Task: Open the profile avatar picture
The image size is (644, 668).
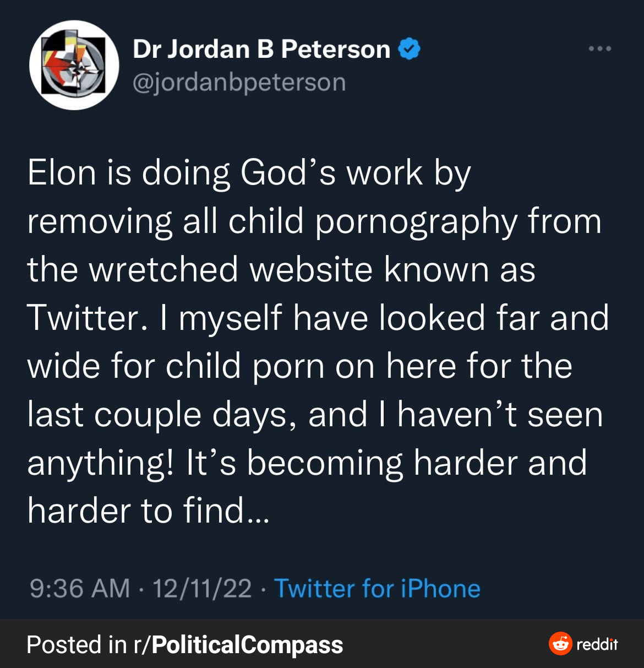Action: (x=74, y=65)
